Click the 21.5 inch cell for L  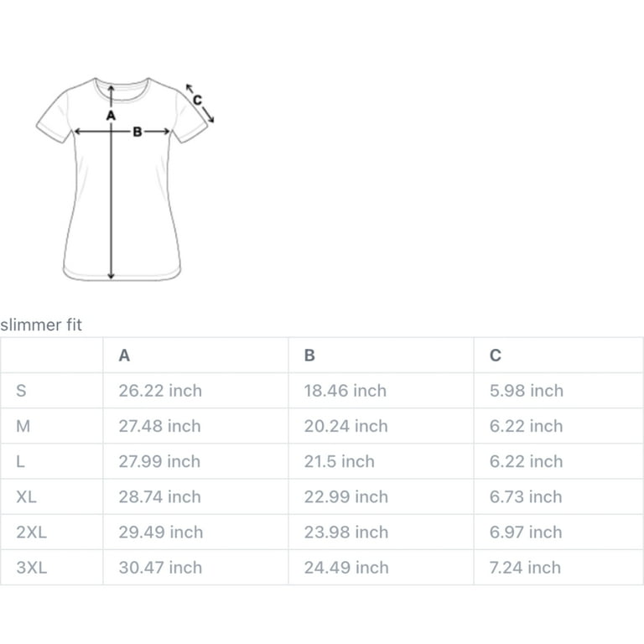(x=340, y=461)
